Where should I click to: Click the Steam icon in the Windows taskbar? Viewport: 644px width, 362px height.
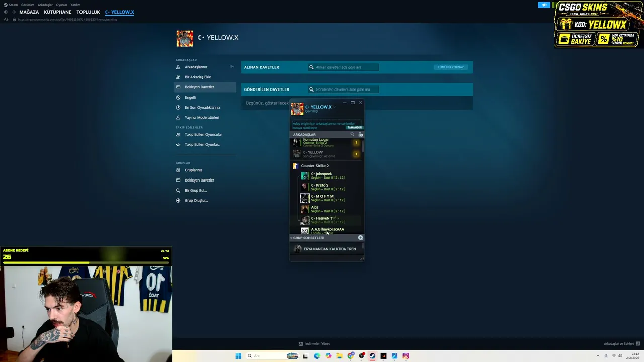point(372,356)
